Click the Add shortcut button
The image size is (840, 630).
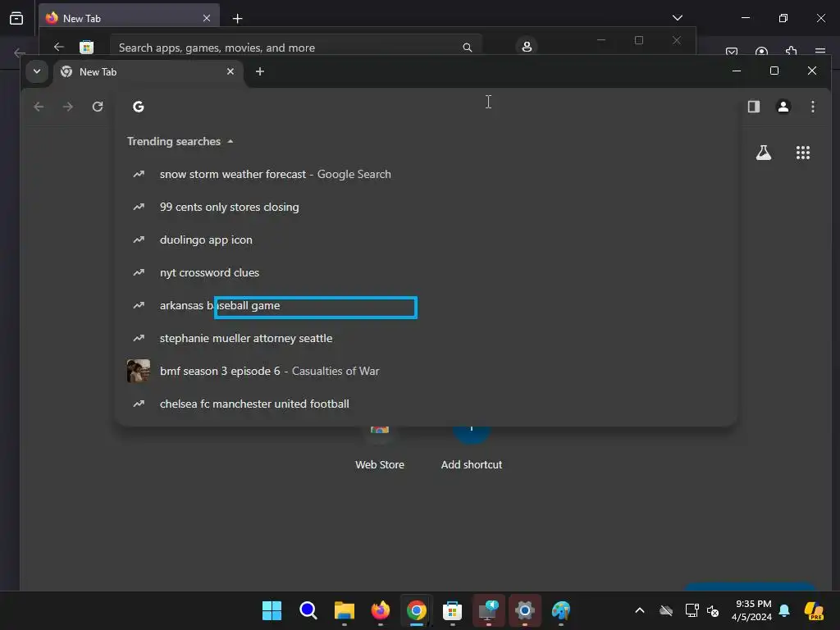tap(472, 449)
